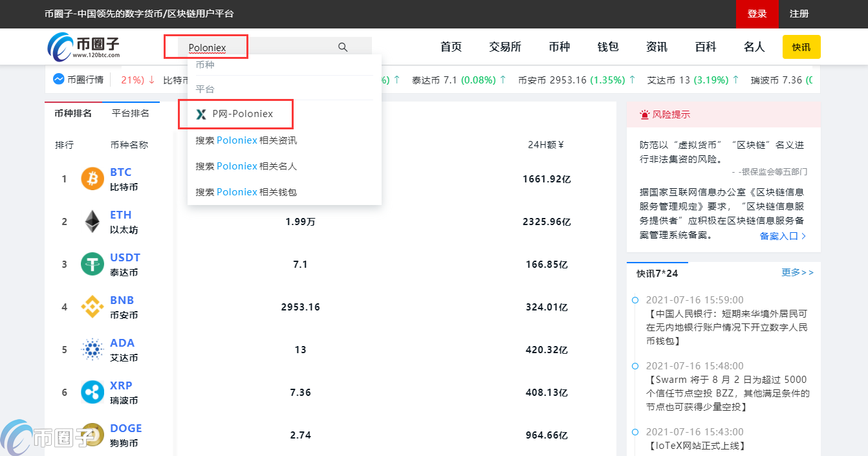Open the 中国人民银行 digital yuan news
This screenshot has height=456, width=868.
pos(727,327)
